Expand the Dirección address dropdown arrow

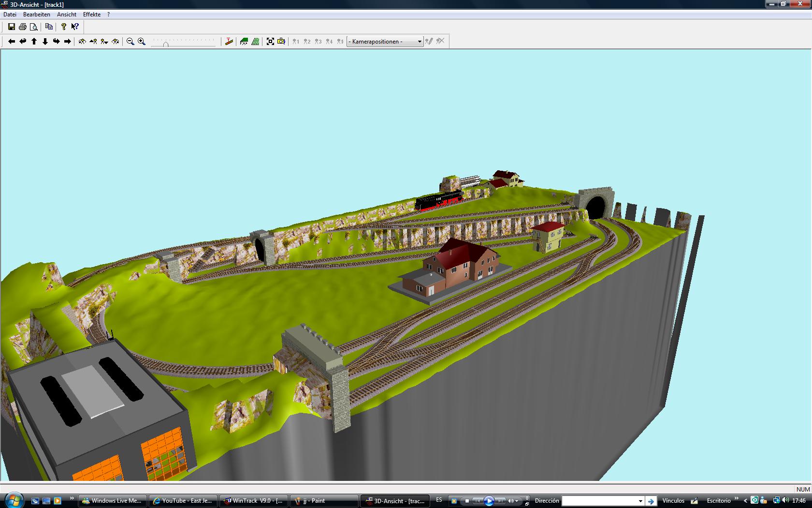coord(640,501)
